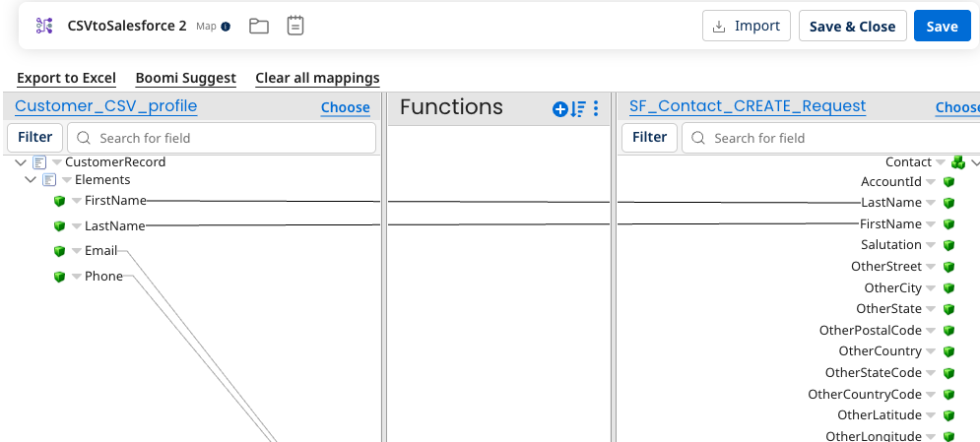Collapse the CustomerRecord tree node
Viewport: 980px width, 442px height.
pos(21,162)
